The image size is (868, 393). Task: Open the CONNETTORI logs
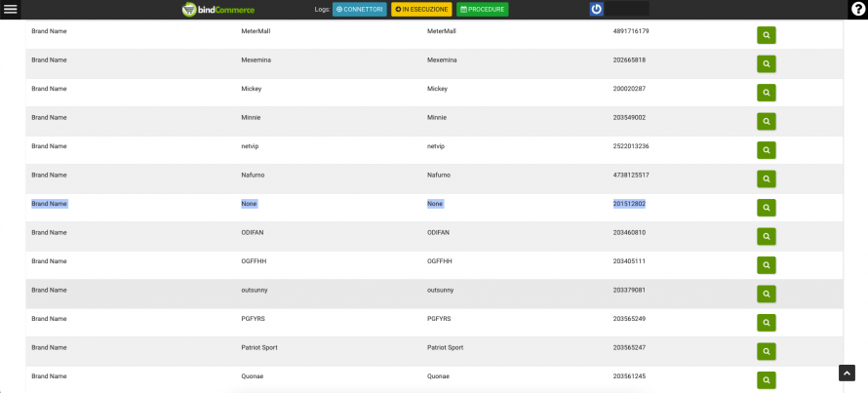[360, 10]
